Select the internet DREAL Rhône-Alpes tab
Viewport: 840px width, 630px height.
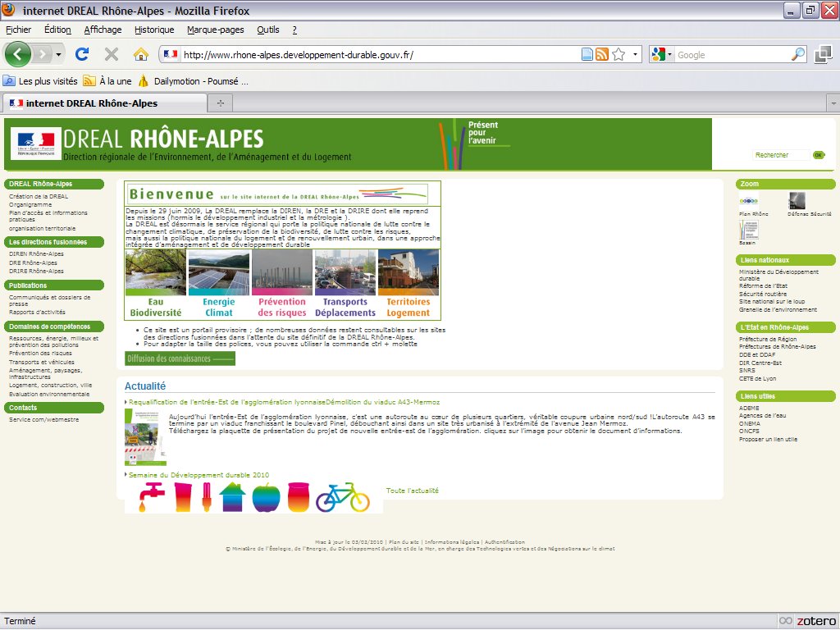click(x=92, y=103)
